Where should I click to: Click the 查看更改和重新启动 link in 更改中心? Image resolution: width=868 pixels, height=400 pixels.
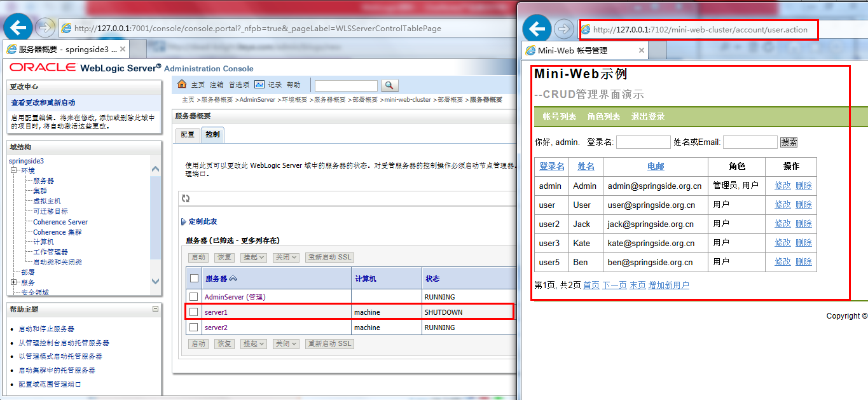43,102
